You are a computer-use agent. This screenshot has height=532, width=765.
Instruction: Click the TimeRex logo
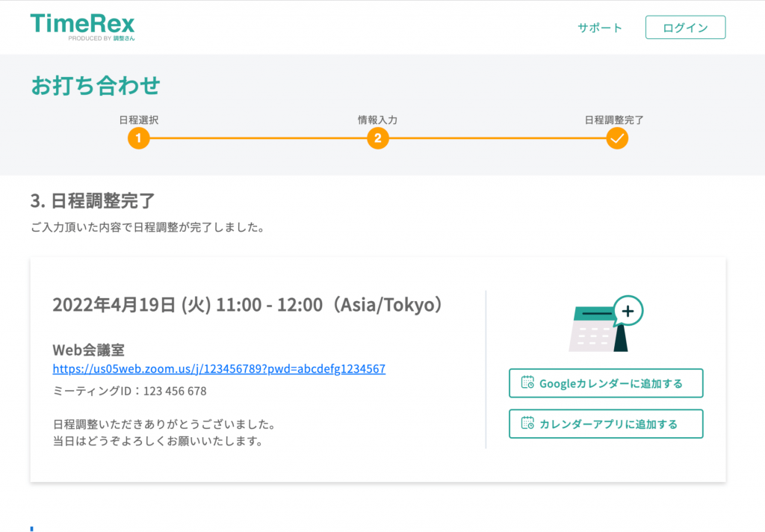point(82,25)
